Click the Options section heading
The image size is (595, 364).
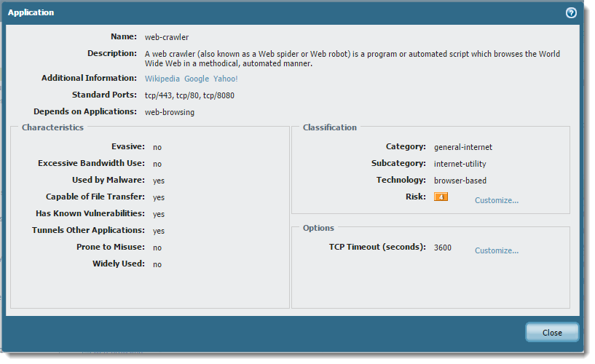(x=318, y=228)
